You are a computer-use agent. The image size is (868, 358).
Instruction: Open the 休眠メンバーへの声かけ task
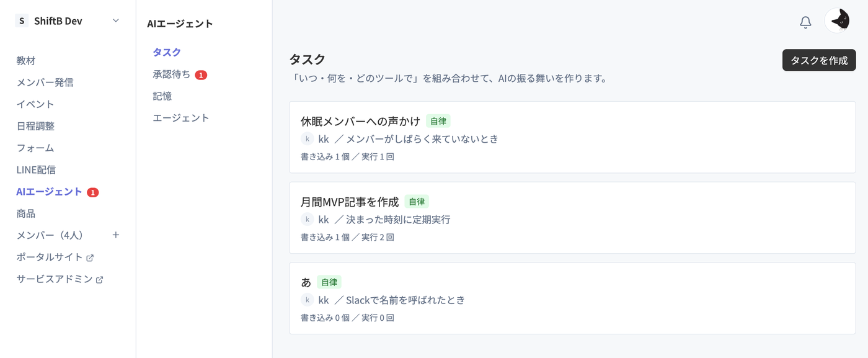(x=360, y=121)
